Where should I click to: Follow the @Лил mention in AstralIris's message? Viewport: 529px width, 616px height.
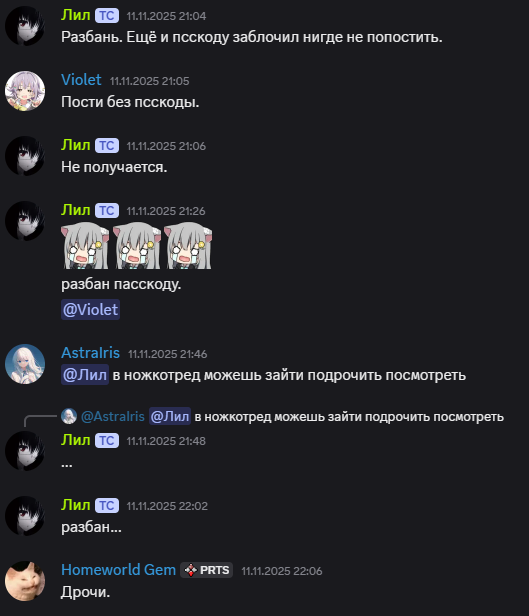(85, 375)
